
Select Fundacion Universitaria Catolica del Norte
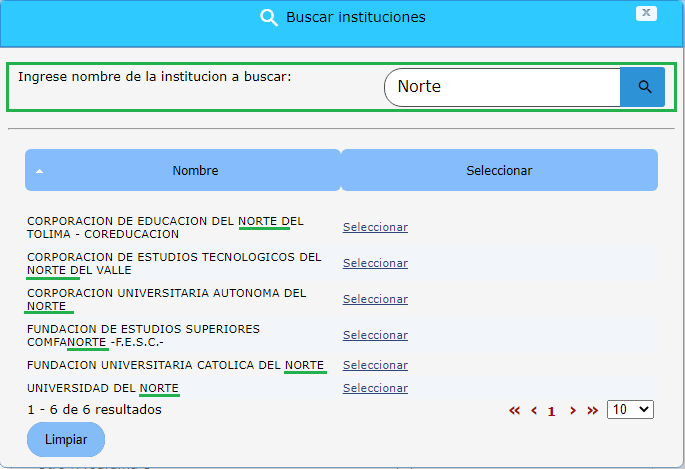375,365
